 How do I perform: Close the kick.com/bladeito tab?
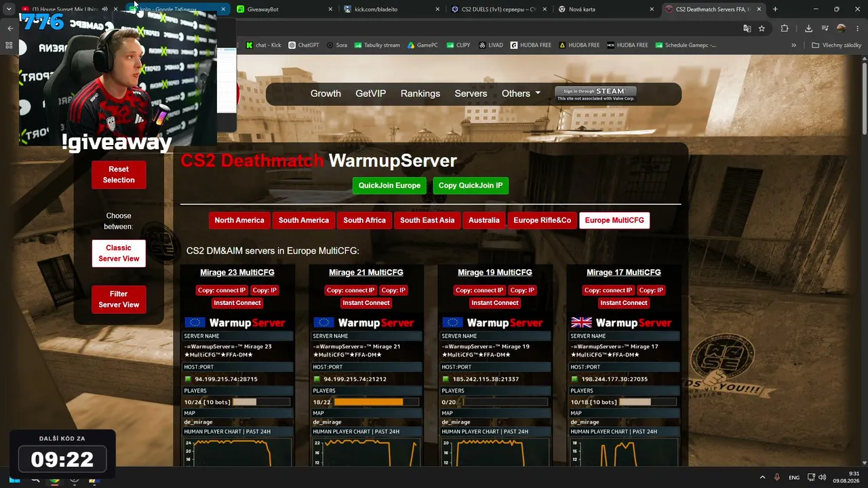tap(438, 9)
